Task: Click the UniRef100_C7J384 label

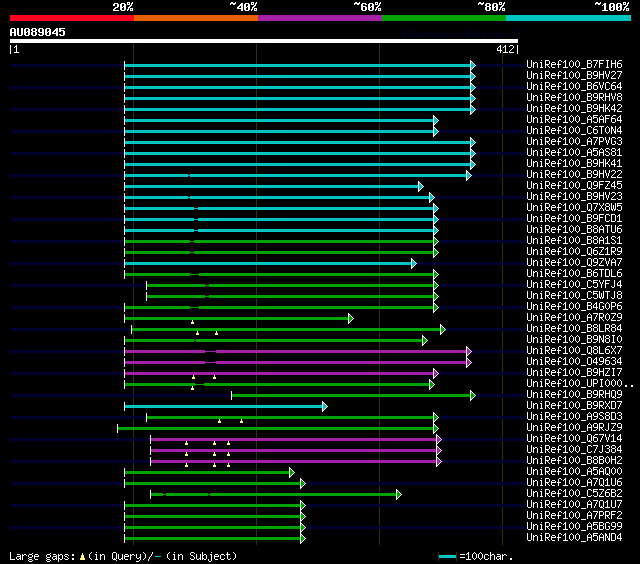Action: [574, 450]
